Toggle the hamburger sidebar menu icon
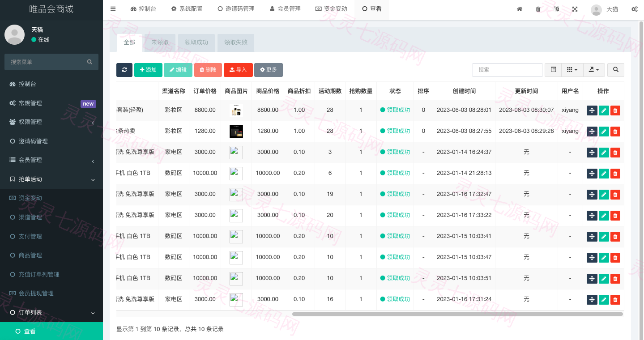The image size is (644, 340). [113, 9]
